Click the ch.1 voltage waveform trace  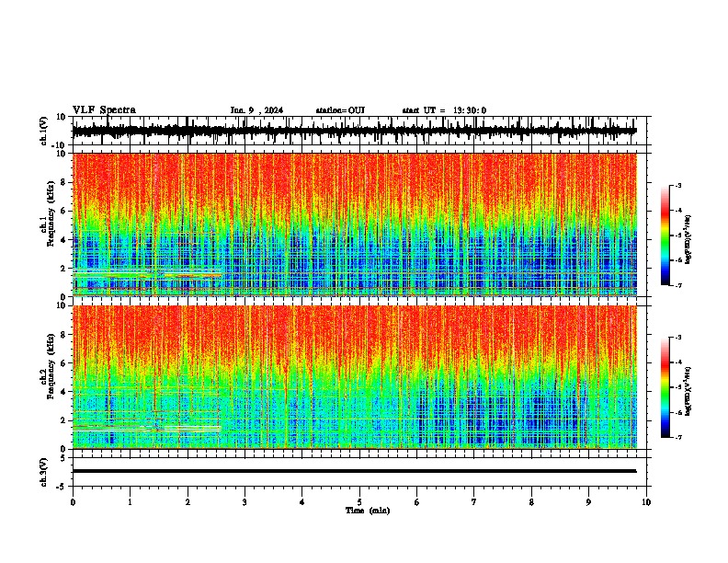(355, 131)
